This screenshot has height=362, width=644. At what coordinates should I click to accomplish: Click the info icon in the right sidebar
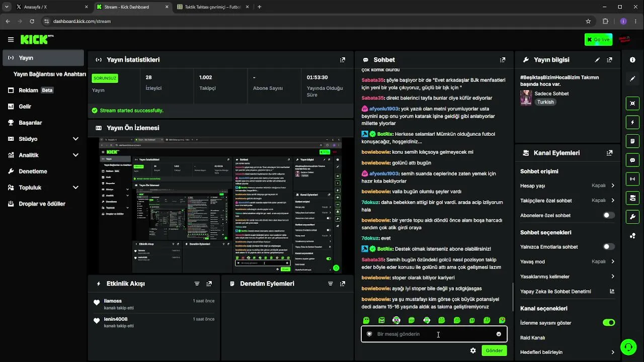tap(632, 60)
